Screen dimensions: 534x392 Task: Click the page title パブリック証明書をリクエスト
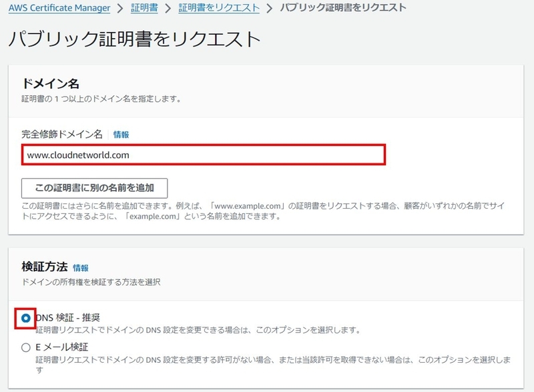tap(135, 39)
